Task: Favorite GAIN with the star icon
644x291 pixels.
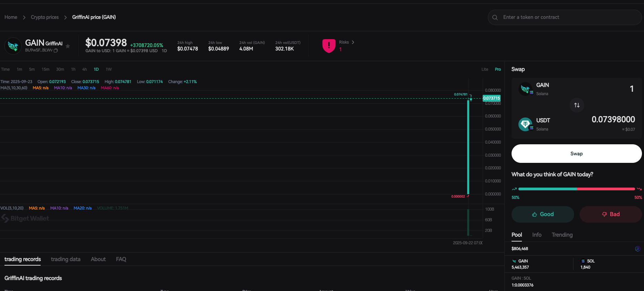Action: 68,46
